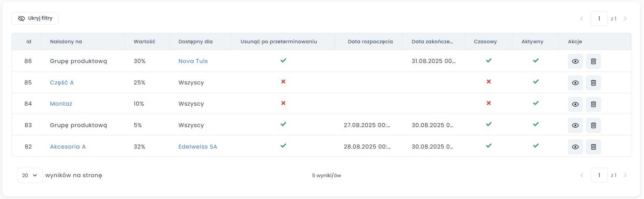644x199 pixels.
Task: Go to next page using top chevron
Action: (x=625, y=18)
